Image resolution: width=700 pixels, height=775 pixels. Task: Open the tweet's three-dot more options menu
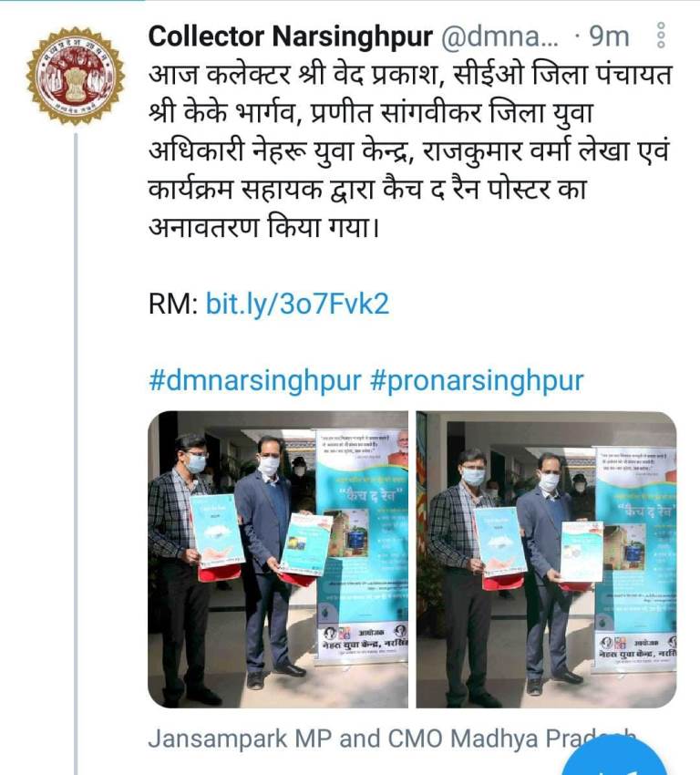(662, 35)
